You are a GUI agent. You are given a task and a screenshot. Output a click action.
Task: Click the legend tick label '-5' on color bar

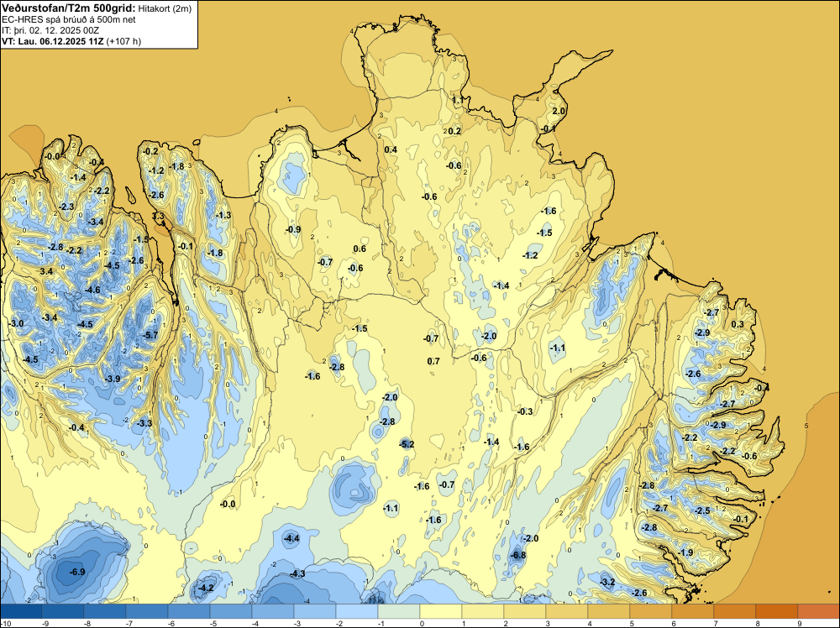(x=213, y=623)
